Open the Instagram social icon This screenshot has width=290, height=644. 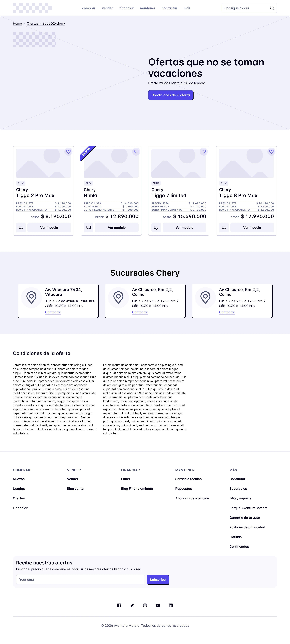coord(145,605)
